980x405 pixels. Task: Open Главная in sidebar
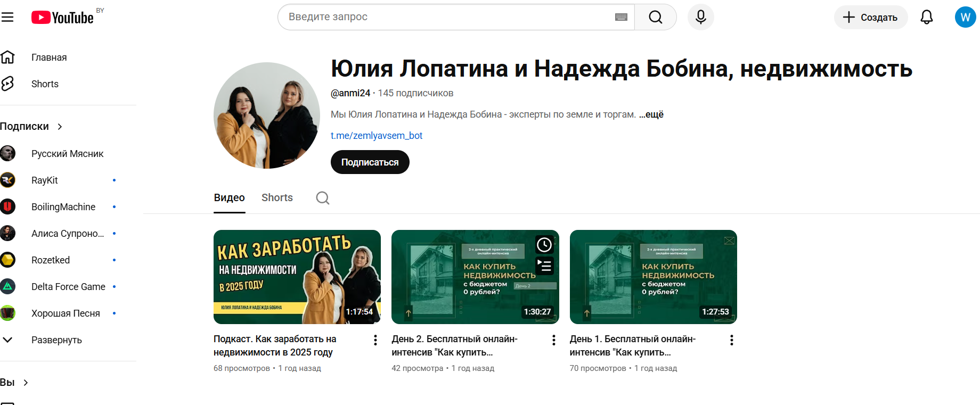coord(49,57)
